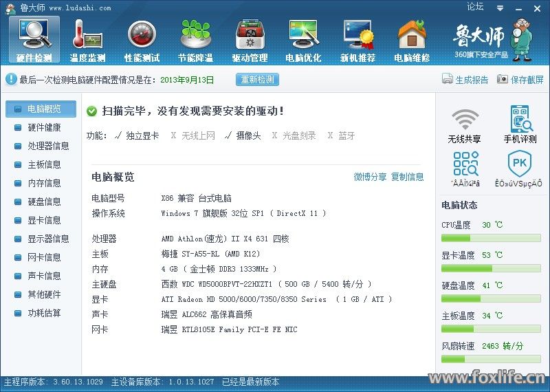Image resolution: width=550 pixels, height=392 pixels.
Task: Switch to the 硬件检测 hardware detection tab
Action: click(34, 40)
